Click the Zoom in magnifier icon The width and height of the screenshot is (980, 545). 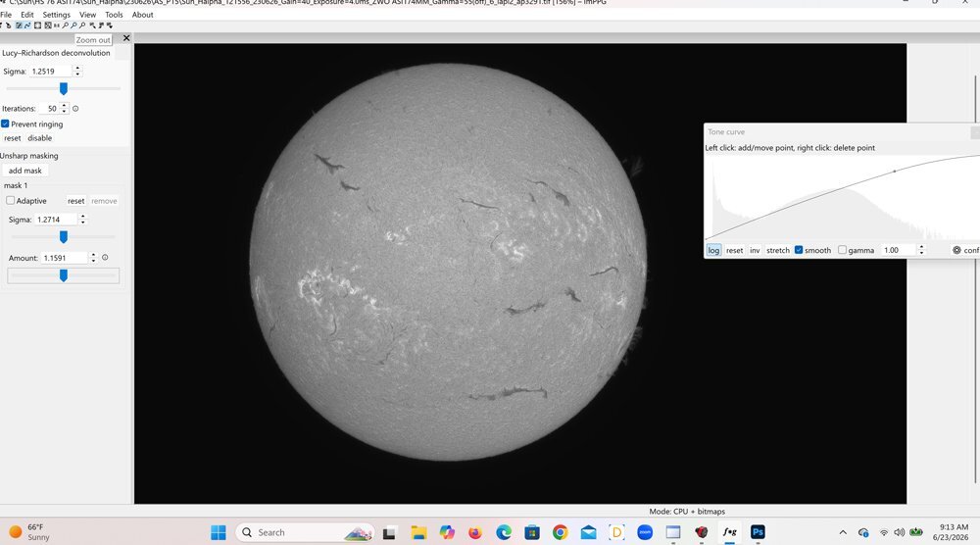coord(65,25)
